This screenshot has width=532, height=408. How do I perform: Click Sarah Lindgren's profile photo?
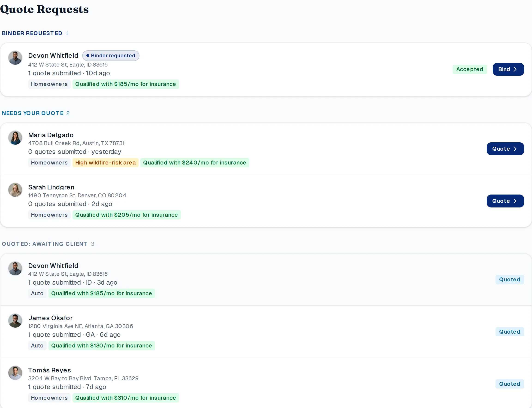pos(15,190)
